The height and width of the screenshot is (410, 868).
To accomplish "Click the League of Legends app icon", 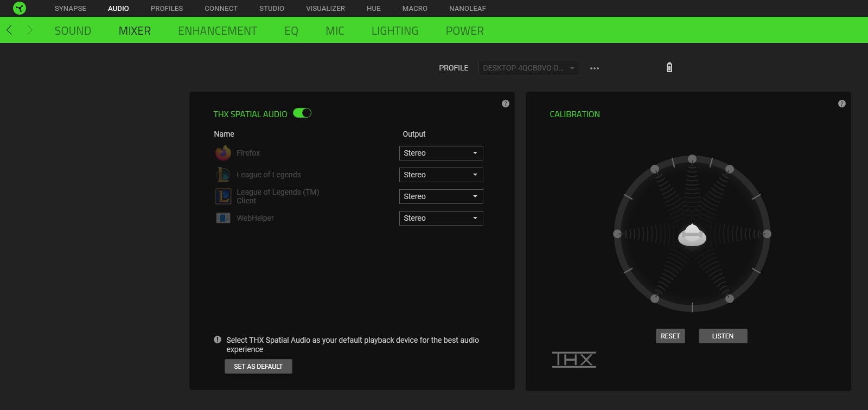I will pyautogui.click(x=223, y=175).
